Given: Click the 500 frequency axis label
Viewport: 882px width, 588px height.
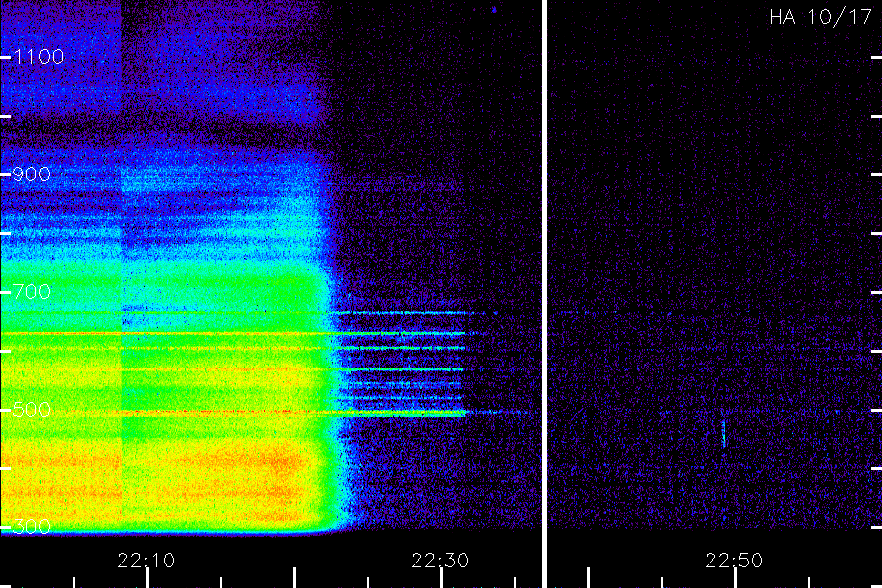Looking at the screenshot, I should tap(31, 409).
